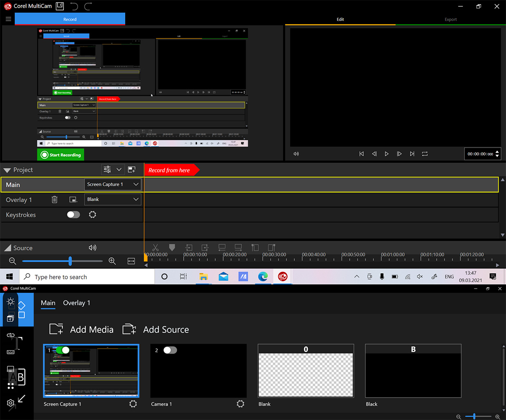Screen dimensions: 506x420
Task: Click the fit timeline to window icon
Action: click(131, 261)
